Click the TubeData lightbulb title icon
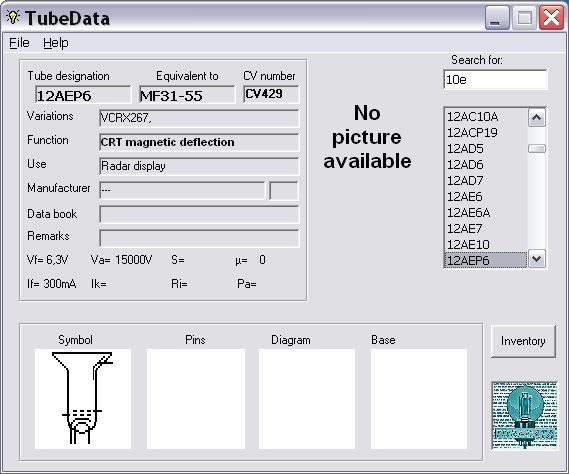This screenshot has width=569, height=474. pos(13,17)
